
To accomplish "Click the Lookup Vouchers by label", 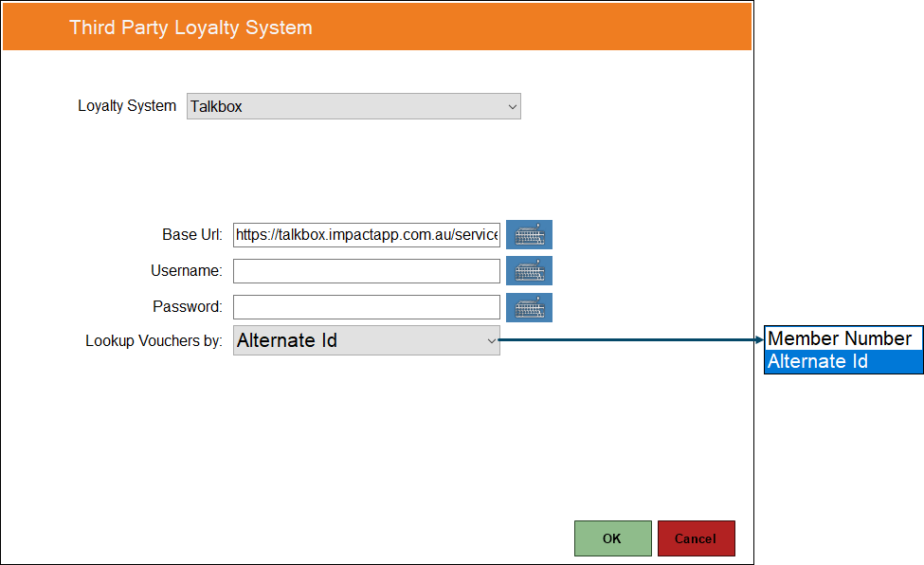I will (x=154, y=341).
